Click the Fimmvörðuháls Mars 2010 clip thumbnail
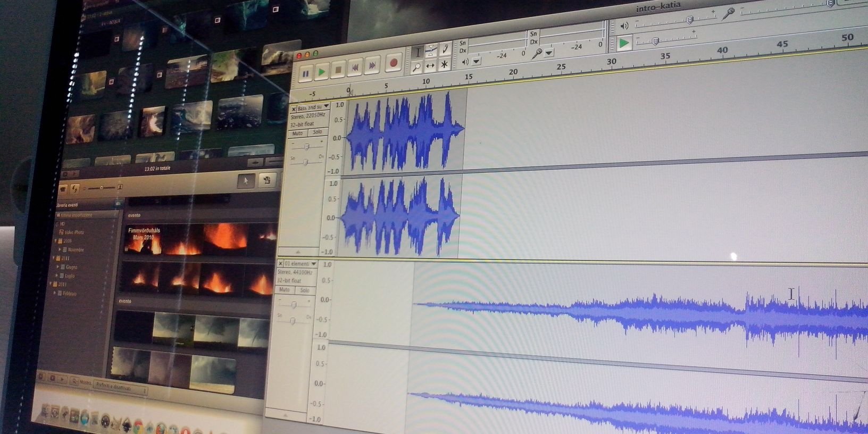This screenshot has height=434, width=868. tap(143, 240)
